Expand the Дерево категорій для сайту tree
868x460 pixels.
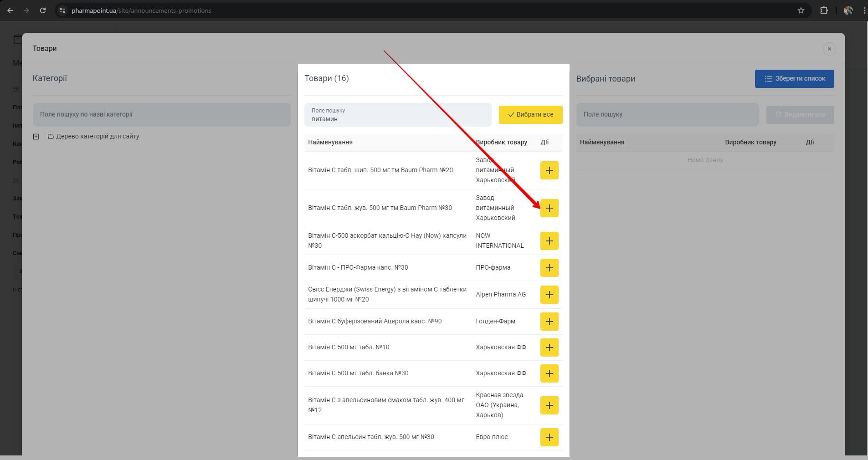pos(36,137)
